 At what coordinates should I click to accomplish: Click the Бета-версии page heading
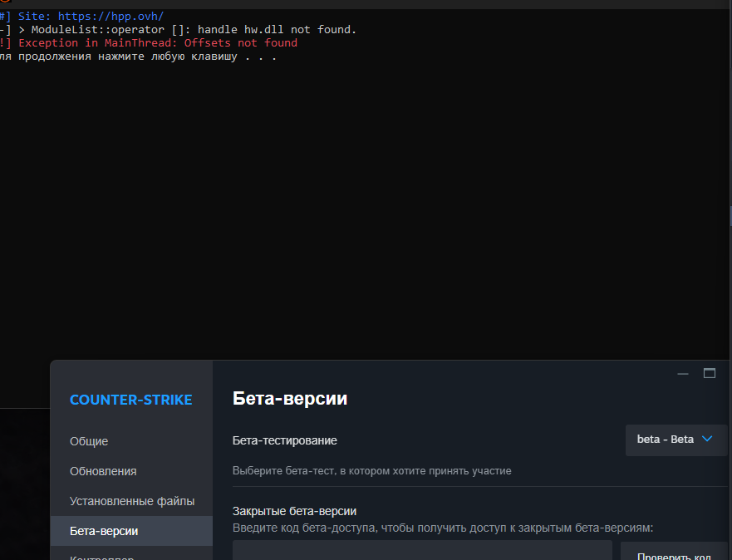(x=290, y=399)
